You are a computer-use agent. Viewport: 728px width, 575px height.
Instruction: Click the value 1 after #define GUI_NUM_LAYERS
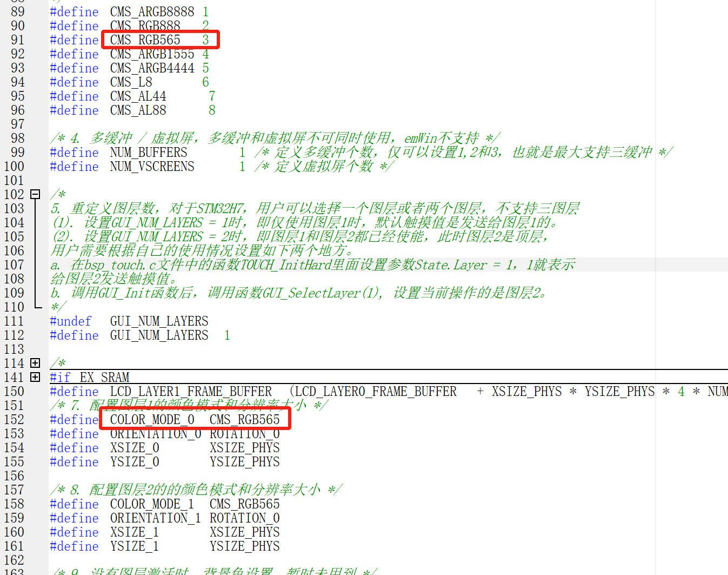coord(227,335)
